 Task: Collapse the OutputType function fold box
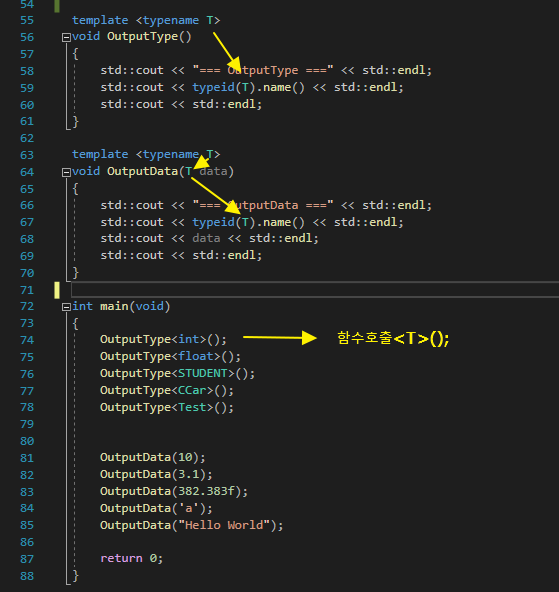pos(66,37)
